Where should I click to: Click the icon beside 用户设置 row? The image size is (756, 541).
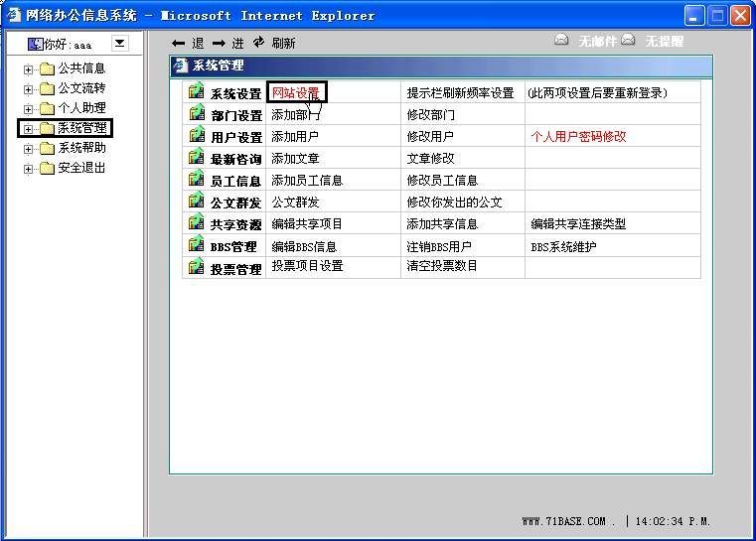[x=196, y=136]
